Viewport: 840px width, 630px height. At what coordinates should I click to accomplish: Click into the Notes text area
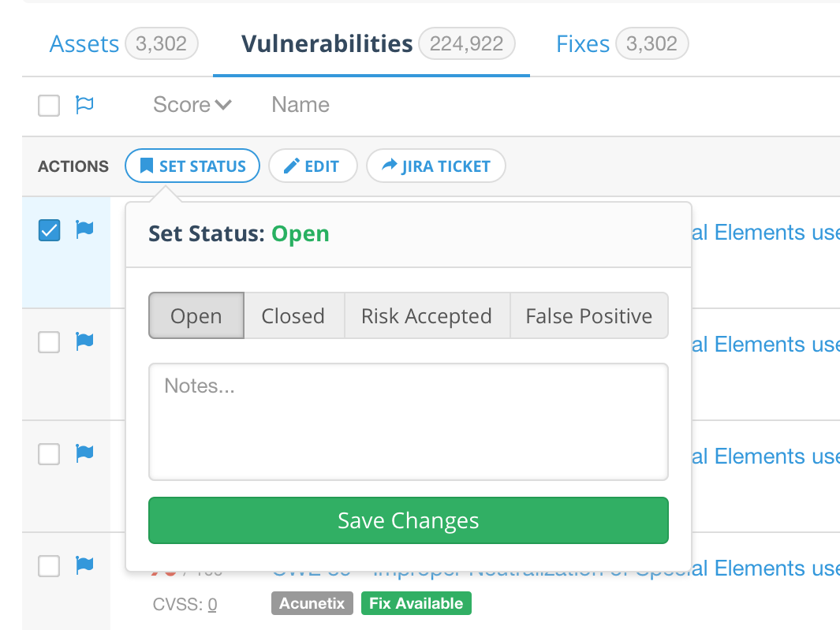[408, 421]
